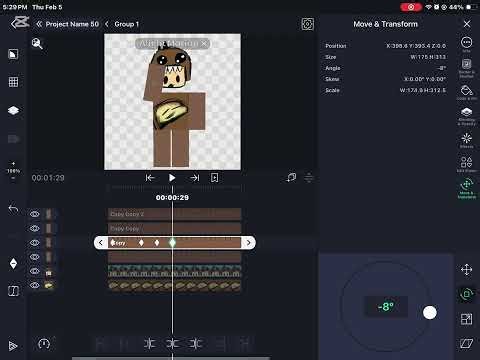The height and width of the screenshot is (360, 480).
Task: Switch to the skew parallelogram mode
Action: coord(466,343)
